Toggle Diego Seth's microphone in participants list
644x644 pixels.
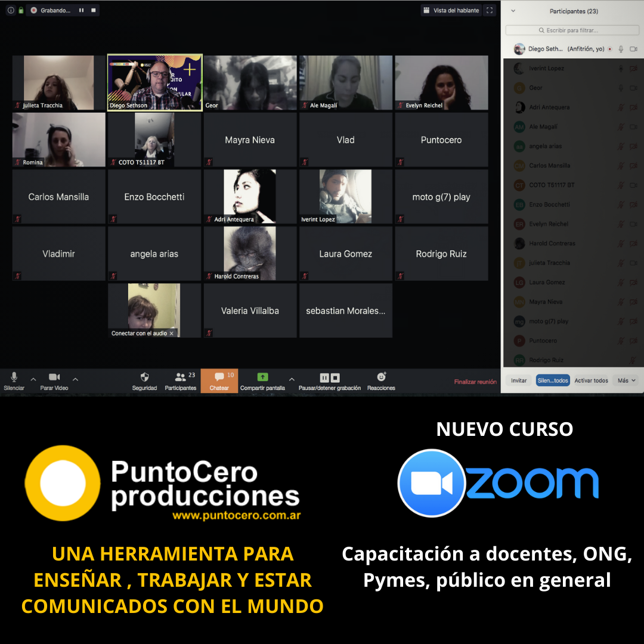tap(621, 49)
